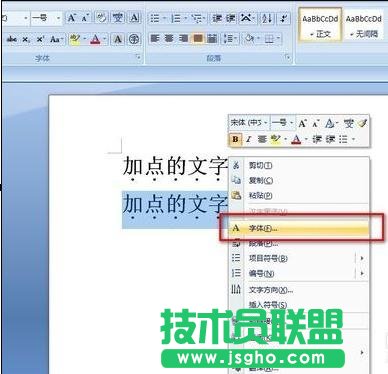Click mini toolbar Phonetic Guide icon
Viewport: 388px width, 374px height.
(349, 123)
